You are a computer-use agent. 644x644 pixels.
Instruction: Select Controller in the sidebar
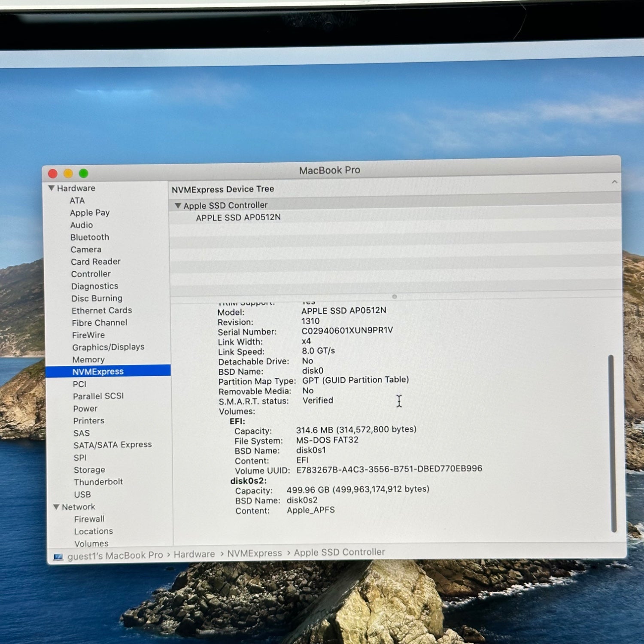pos(91,274)
